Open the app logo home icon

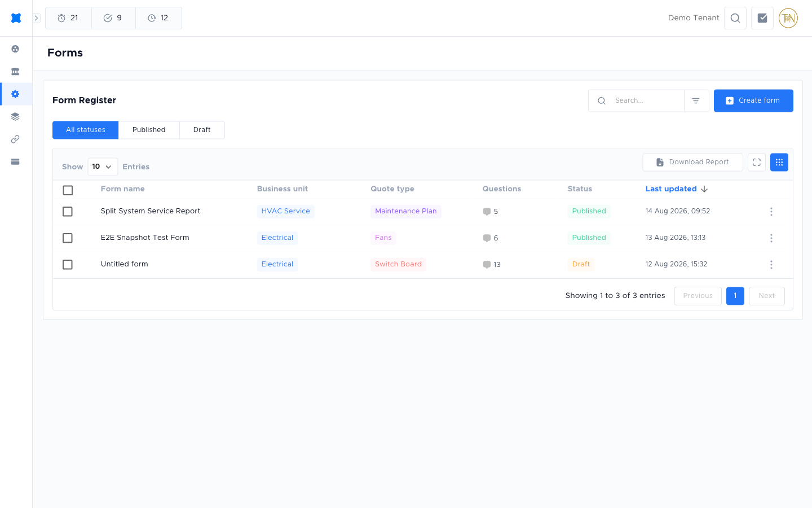click(16, 18)
